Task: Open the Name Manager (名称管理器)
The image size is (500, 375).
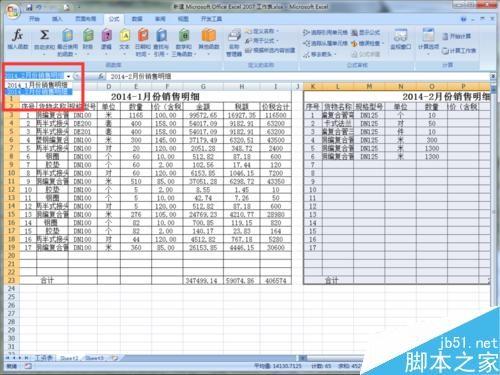Action: coord(234,43)
